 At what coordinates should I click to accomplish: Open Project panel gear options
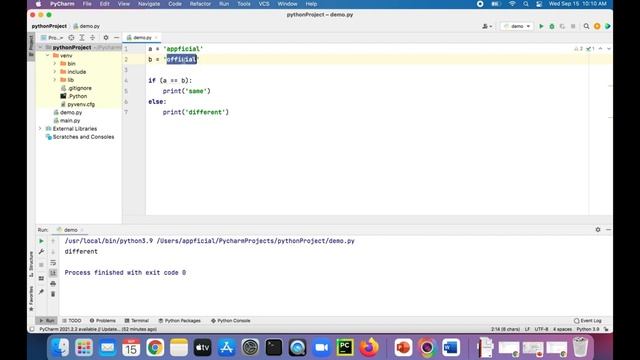[x=106, y=38]
